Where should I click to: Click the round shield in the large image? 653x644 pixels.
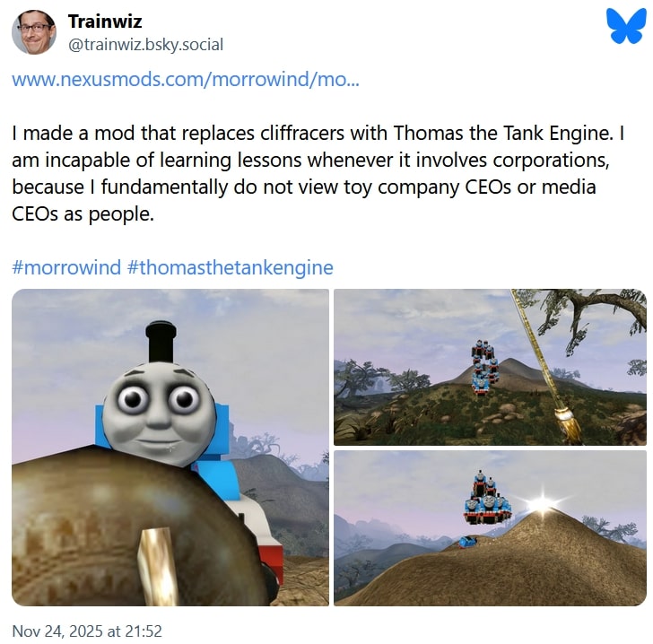pyautogui.click(x=137, y=527)
